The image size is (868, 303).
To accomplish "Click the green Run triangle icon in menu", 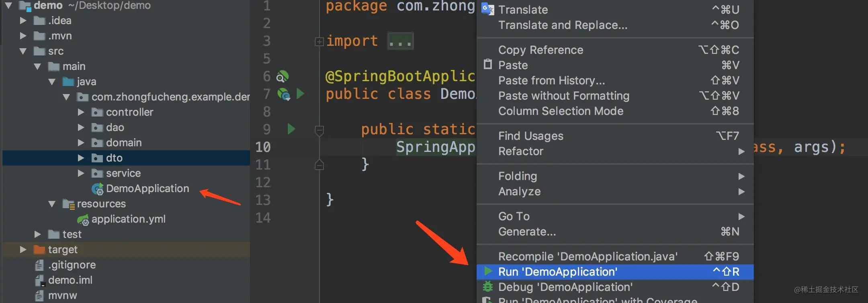I will tap(488, 271).
